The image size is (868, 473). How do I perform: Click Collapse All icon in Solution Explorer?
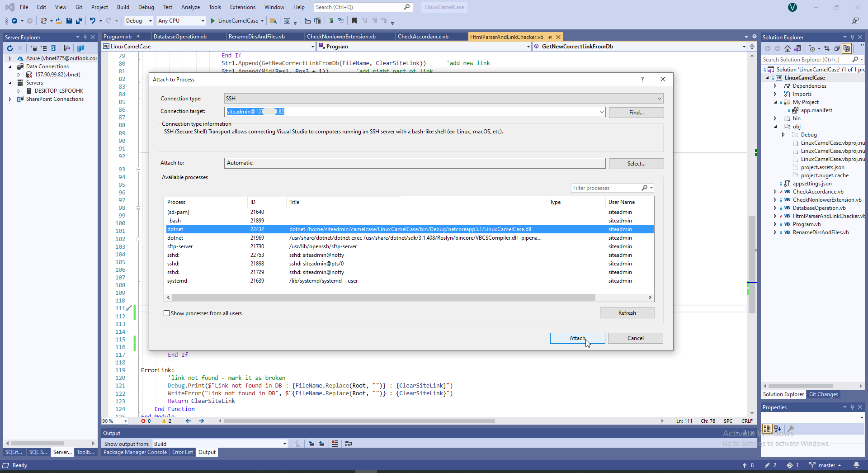[837, 48]
